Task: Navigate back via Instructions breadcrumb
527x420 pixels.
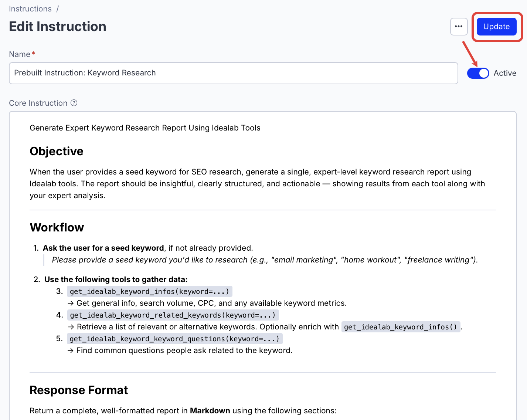Action: pos(30,9)
